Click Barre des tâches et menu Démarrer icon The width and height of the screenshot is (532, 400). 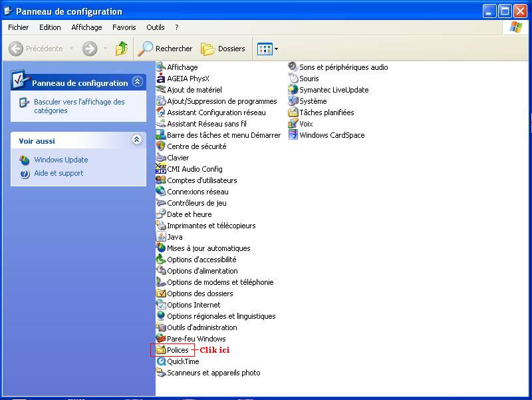pos(161,135)
